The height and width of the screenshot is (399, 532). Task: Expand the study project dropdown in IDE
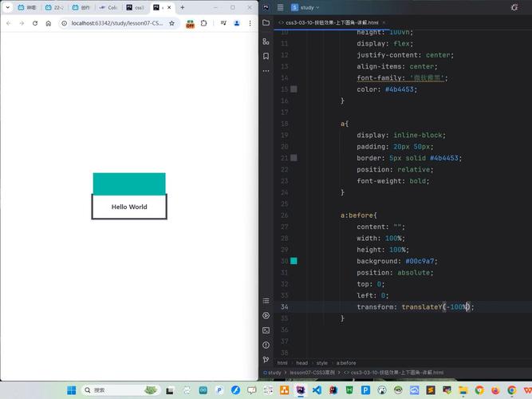(306, 7)
